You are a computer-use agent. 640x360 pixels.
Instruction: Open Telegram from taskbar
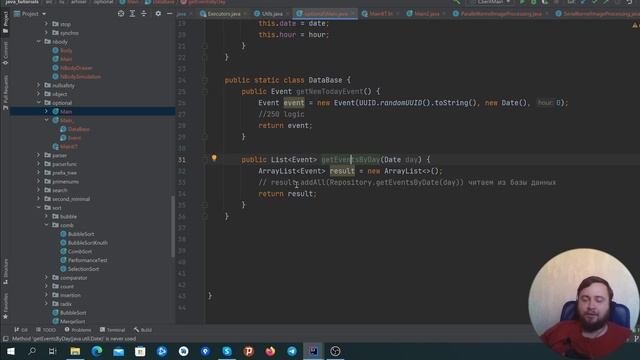tap(292, 351)
